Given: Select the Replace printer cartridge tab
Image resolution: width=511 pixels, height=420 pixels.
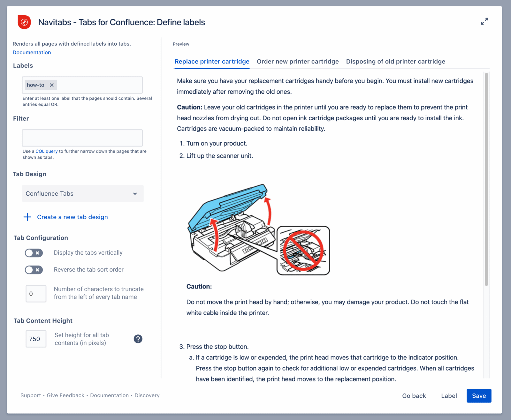Looking at the screenshot, I should click(212, 61).
